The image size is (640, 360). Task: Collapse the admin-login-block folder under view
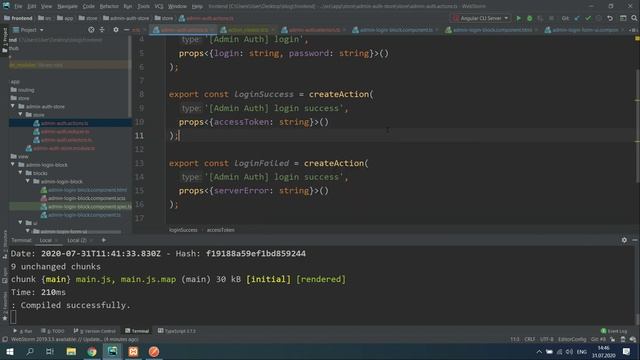click(x=13, y=164)
